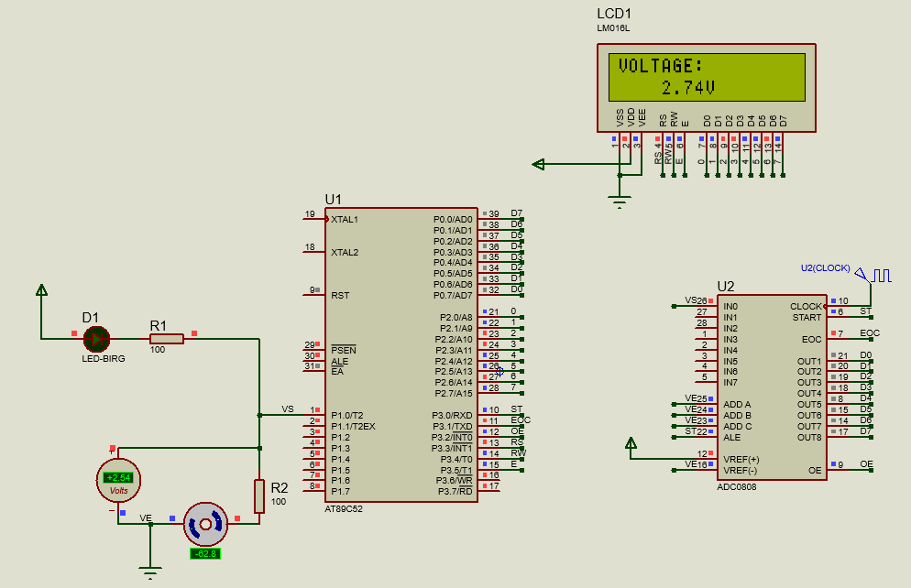Click the OE pin label inside U2
911x588 pixels.
(x=815, y=470)
